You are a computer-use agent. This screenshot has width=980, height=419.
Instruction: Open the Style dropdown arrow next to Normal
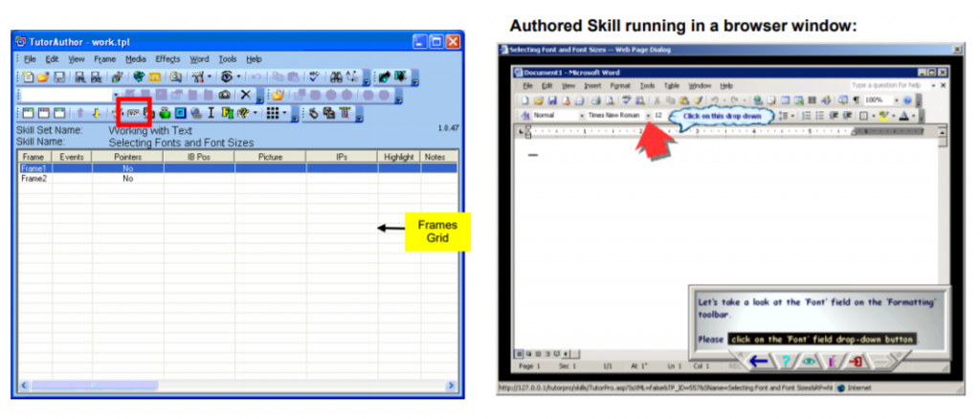coord(581,116)
